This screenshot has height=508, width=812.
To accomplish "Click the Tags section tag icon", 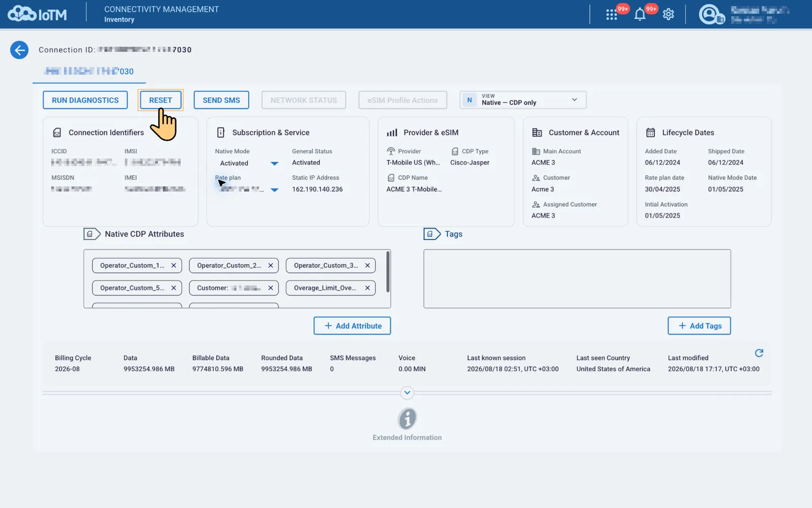I will click(432, 234).
